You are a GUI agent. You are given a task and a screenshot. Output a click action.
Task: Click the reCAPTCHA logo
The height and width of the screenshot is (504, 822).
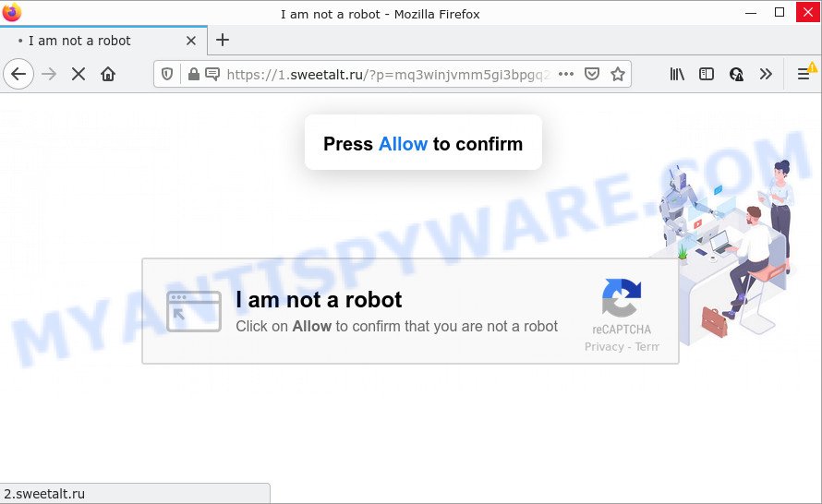pos(622,297)
